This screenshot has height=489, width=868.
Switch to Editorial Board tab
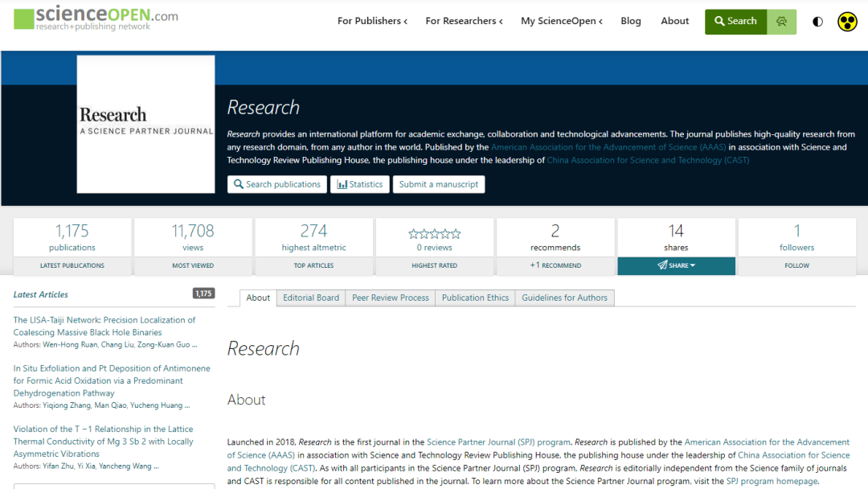(x=311, y=298)
